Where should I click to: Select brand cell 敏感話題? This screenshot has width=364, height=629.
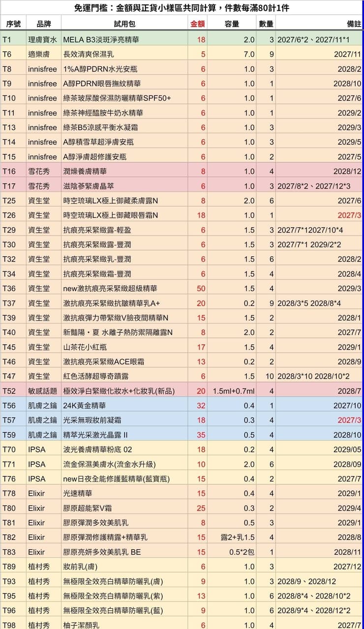(44, 391)
